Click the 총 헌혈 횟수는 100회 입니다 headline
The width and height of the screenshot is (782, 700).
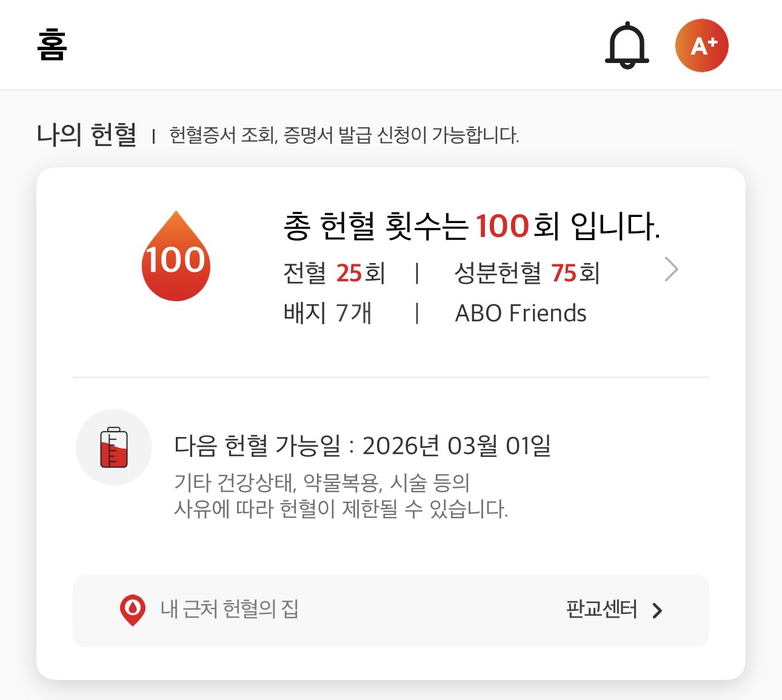pos(471,227)
